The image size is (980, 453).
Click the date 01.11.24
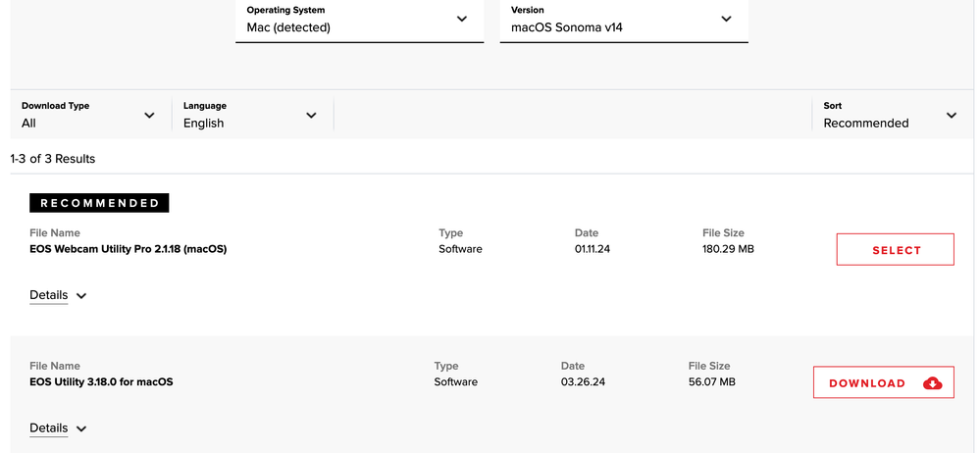tap(593, 249)
